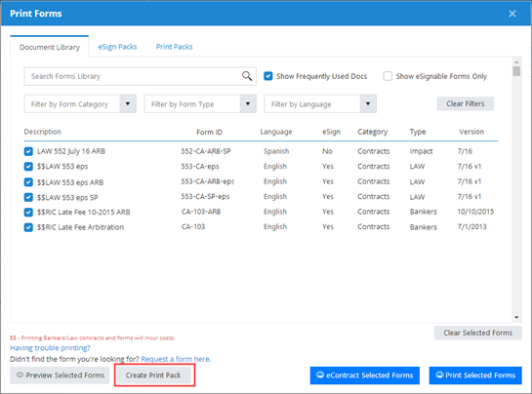Screen dimensions: 532x394
Task: Switch to the eSign Packs tab
Action: click(117, 47)
